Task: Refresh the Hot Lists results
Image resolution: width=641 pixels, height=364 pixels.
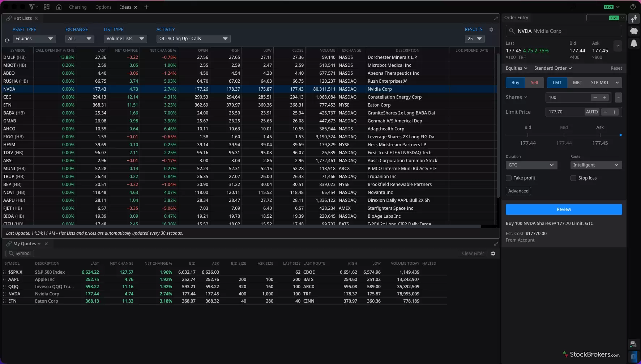Action: click(7, 40)
